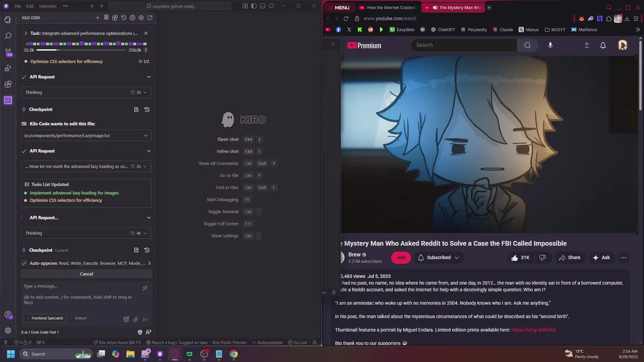Screen dimensions: 644x362
Task: Reload the YouTube page
Action: (x=346, y=19)
